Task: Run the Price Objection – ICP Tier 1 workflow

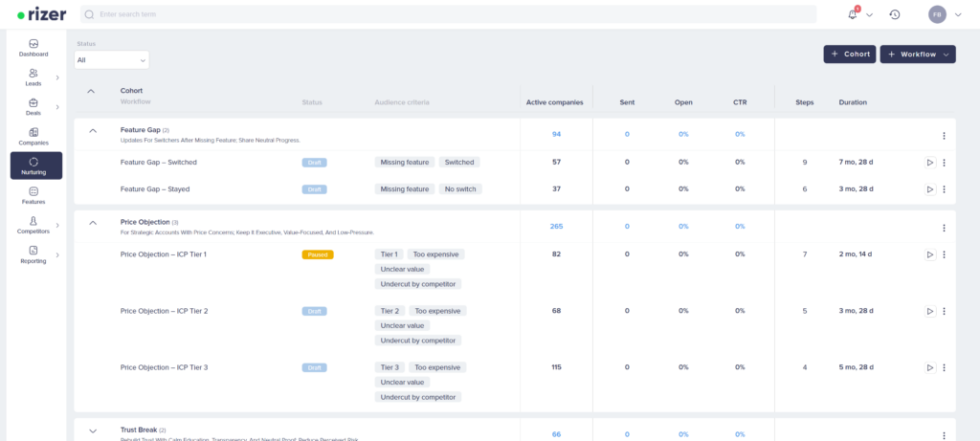Action: pyautogui.click(x=929, y=254)
